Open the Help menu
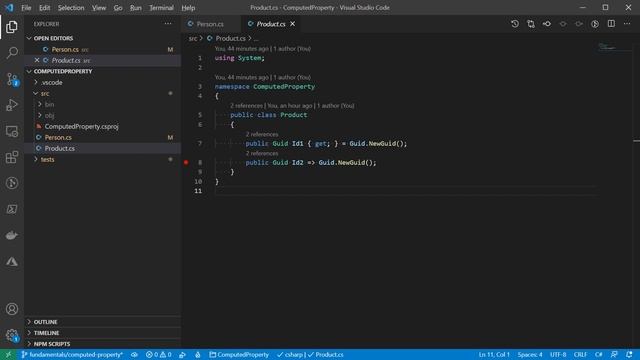 [x=188, y=7]
